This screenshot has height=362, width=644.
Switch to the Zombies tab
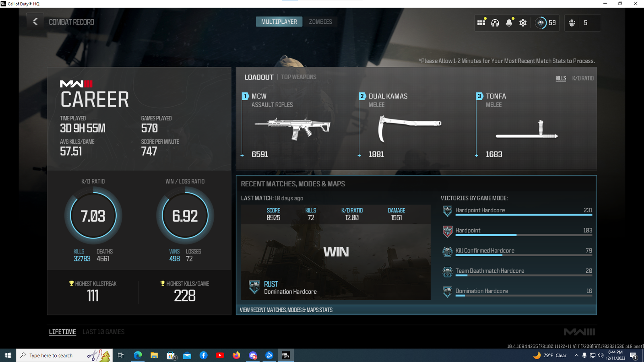tap(320, 22)
